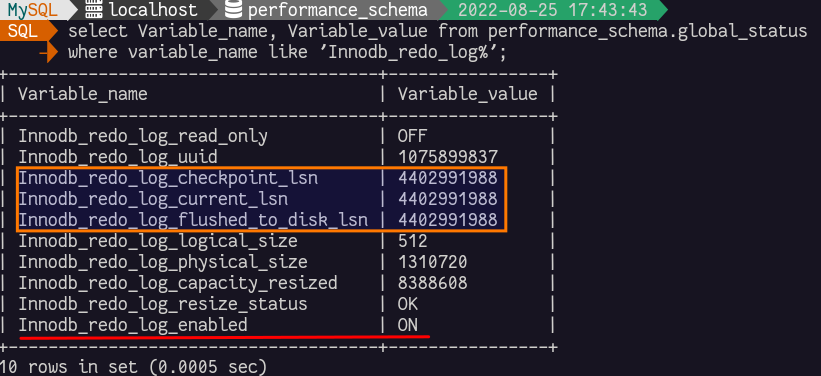The width and height of the screenshot is (821, 376).
Task: Click the Innodb_redo_log_read_only row
Action: click(x=278, y=136)
